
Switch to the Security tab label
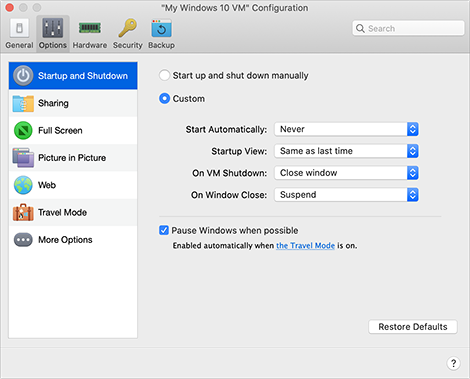[x=127, y=45]
